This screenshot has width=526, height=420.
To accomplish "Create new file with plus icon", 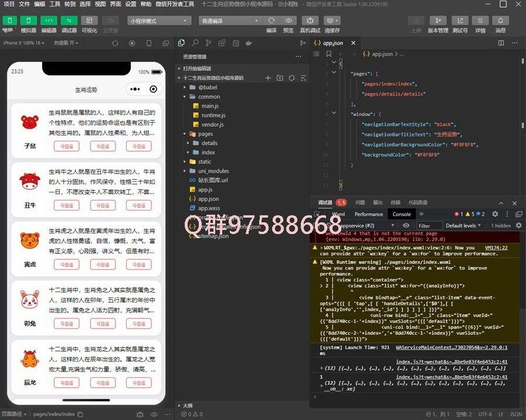I will click(x=268, y=78).
